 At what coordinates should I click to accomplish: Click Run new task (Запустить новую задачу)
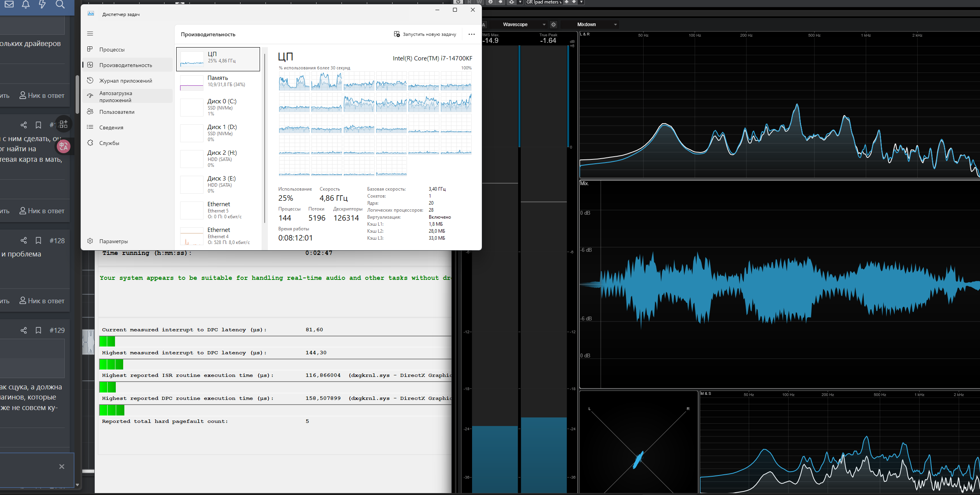point(425,34)
